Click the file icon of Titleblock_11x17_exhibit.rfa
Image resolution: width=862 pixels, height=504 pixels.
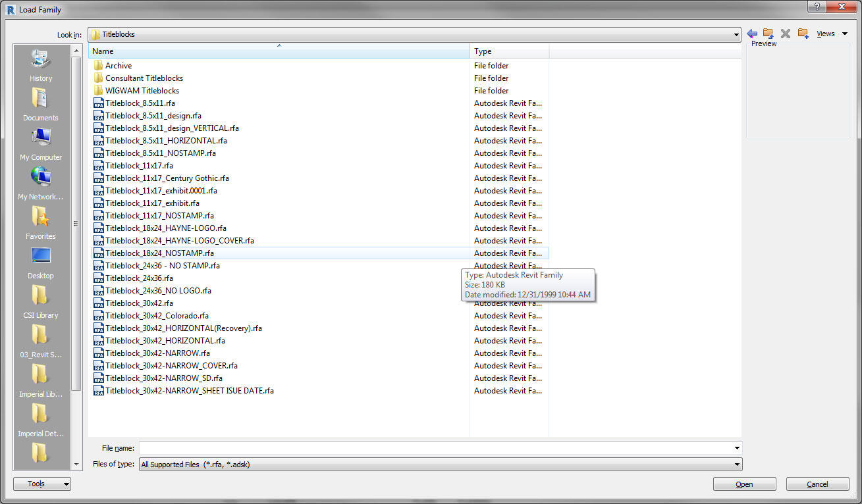(x=99, y=203)
